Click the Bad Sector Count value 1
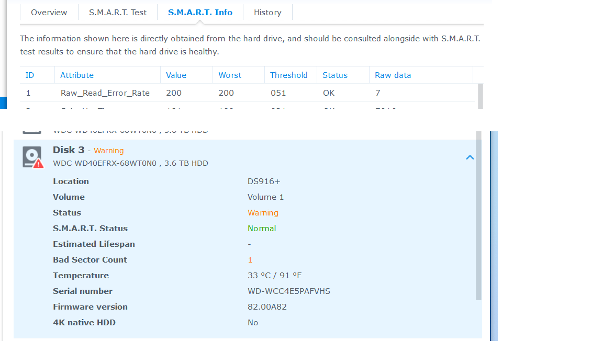 (250, 260)
